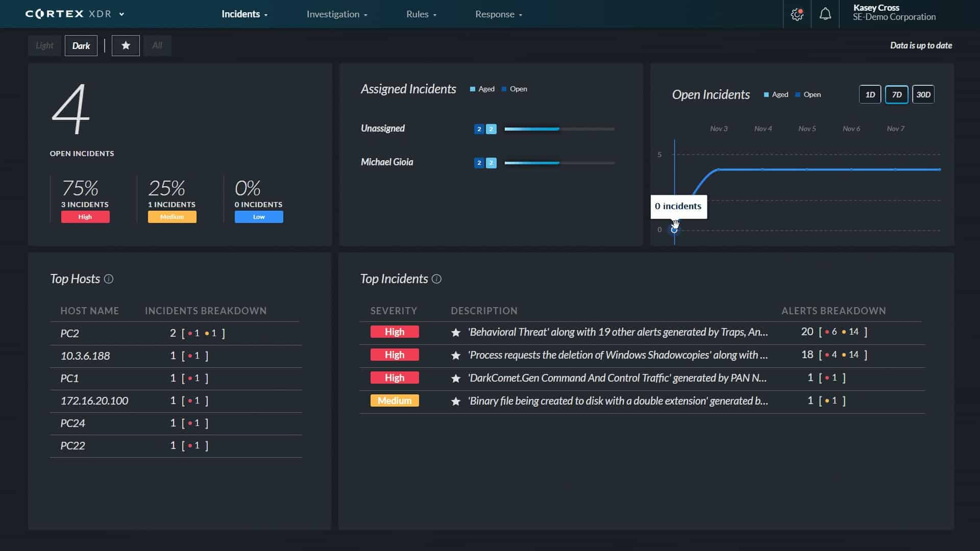Set Open Incidents range to 1D
Viewport: 980px width, 551px height.
(x=870, y=94)
